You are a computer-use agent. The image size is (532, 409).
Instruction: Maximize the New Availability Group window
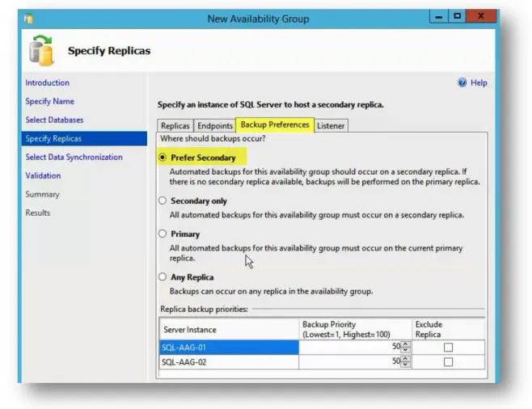pos(457,16)
